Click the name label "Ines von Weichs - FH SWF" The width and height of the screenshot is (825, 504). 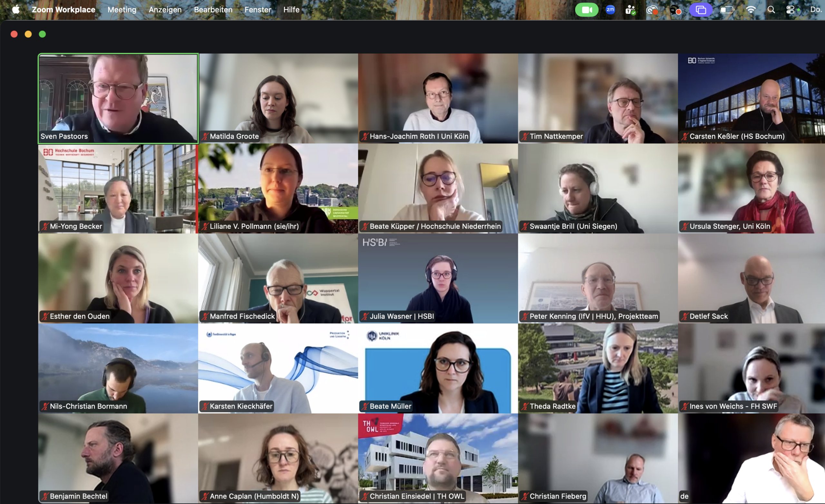pos(733,406)
